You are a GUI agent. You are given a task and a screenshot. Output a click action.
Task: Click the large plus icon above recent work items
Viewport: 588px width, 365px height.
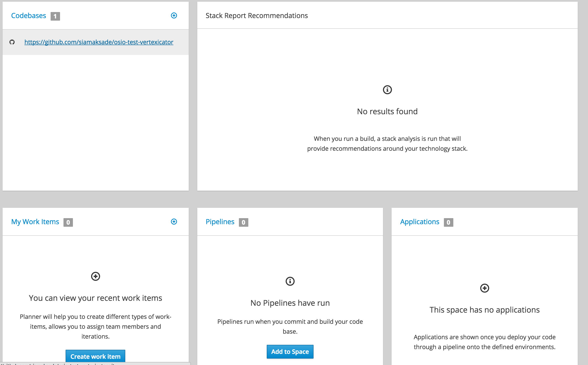click(x=95, y=276)
